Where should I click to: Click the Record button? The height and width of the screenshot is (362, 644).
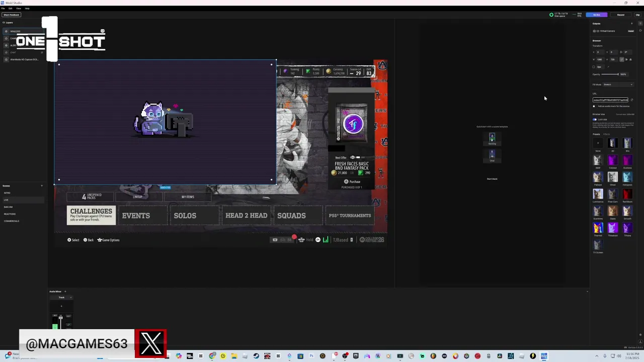pyautogui.click(x=620, y=15)
